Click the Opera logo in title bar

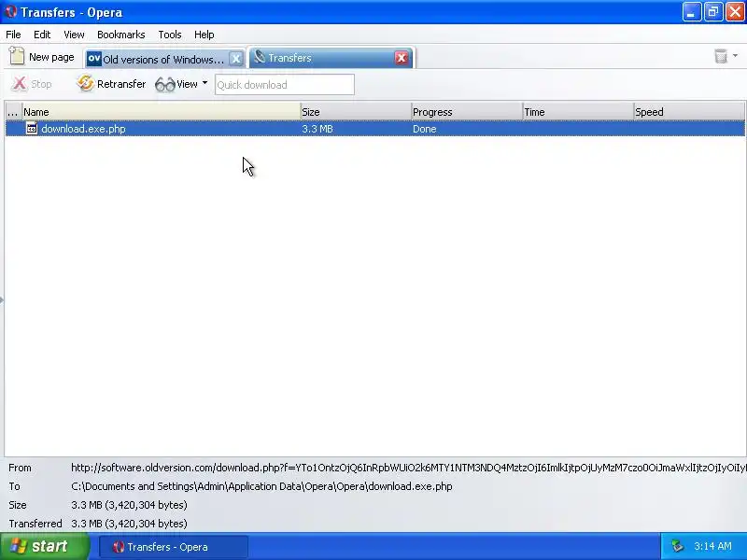(x=10, y=11)
